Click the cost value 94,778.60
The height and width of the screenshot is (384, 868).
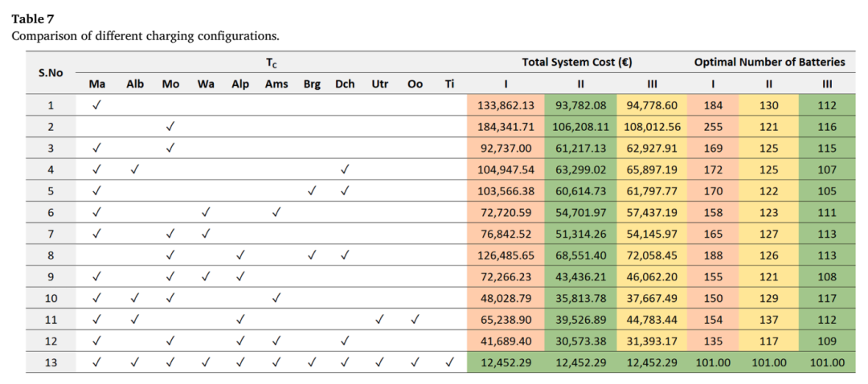click(652, 106)
